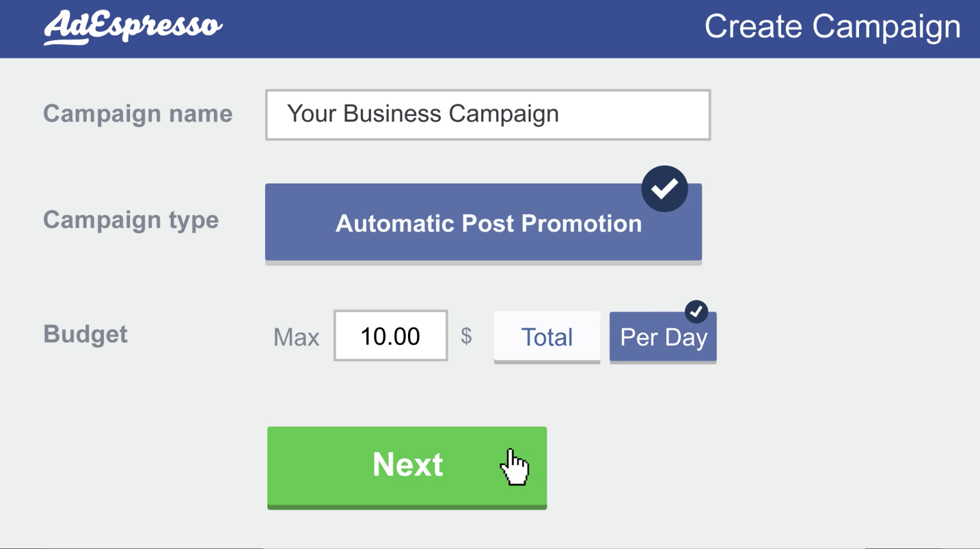Focus the Campaign name text field
The width and height of the screenshot is (980, 549).
pos(488,115)
